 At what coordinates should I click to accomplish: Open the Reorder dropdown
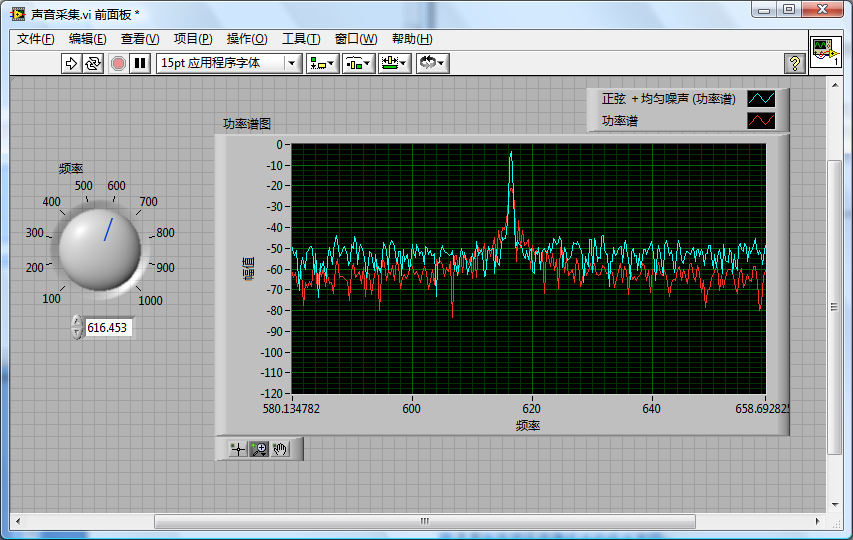point(432,63)
